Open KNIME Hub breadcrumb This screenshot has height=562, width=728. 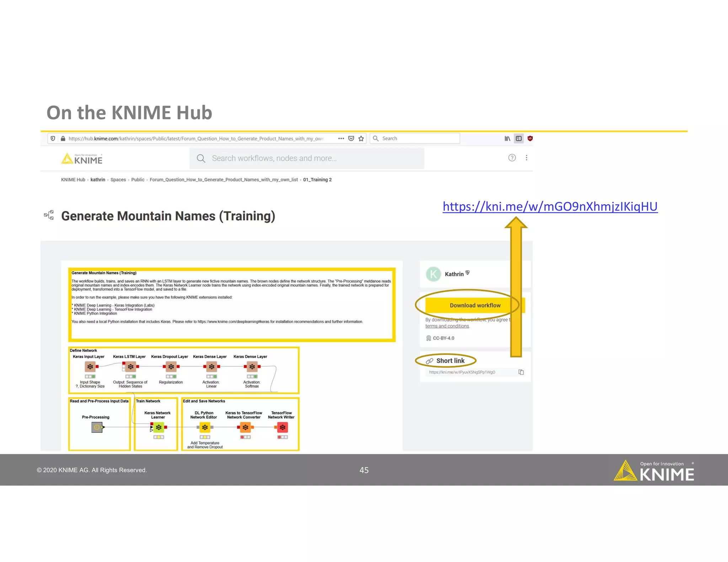coord(73,180)
